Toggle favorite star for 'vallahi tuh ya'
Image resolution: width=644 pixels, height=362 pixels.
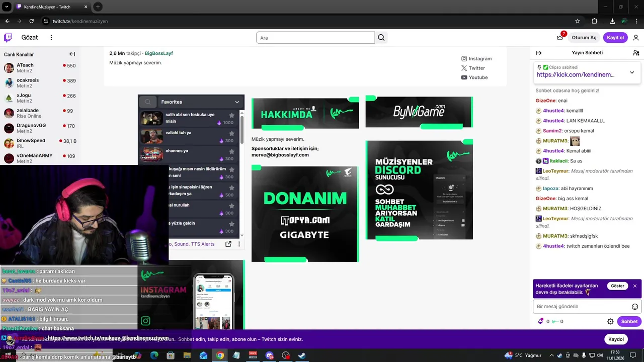point(231,133)
